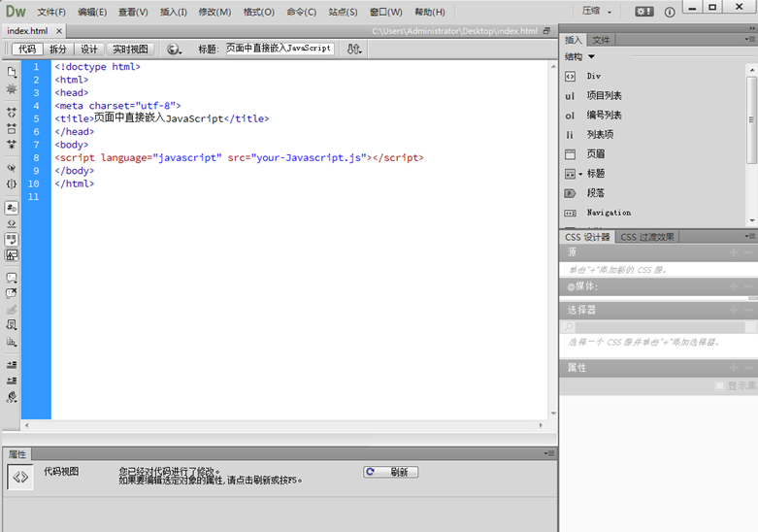Open 查看(V) menu
758x532 pixels.
133,12
